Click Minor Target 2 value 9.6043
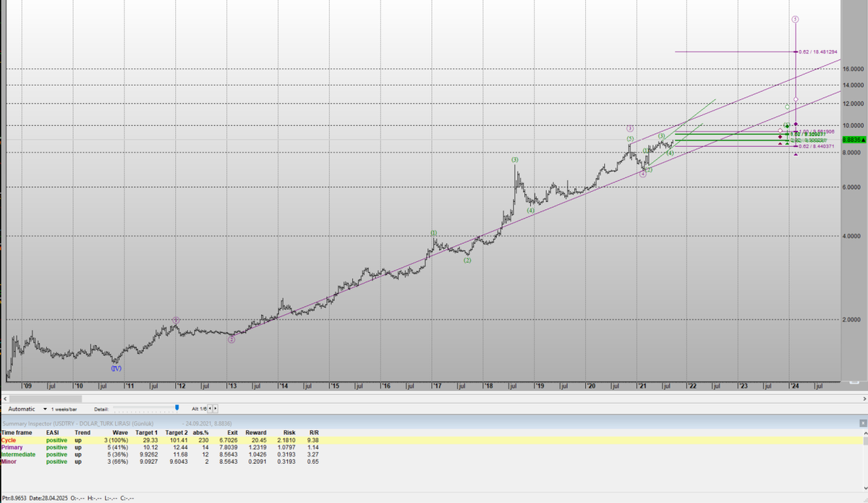 tap(179, 462)
